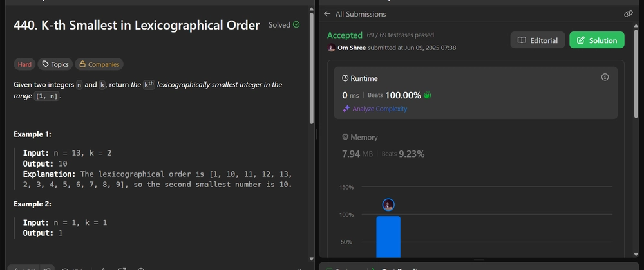Click the problem title '440. K-th Smallest'

(x=137, y=25)
